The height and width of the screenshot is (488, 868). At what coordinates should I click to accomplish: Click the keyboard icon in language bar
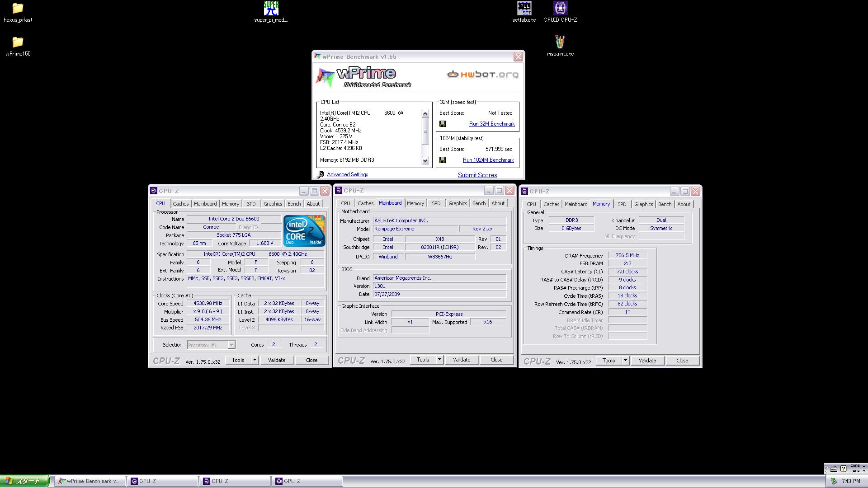coord(834,469)
